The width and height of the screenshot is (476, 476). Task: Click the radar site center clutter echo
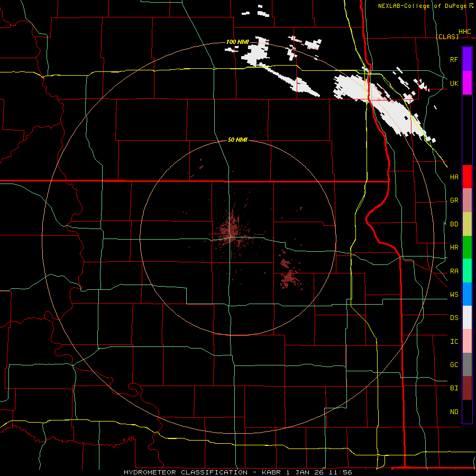pos(231,232)
